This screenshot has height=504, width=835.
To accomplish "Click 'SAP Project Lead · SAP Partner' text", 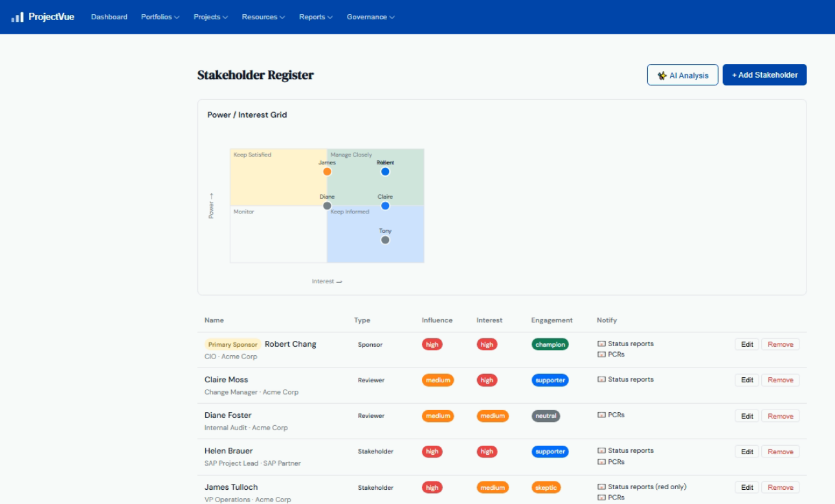I will [252, 463].
